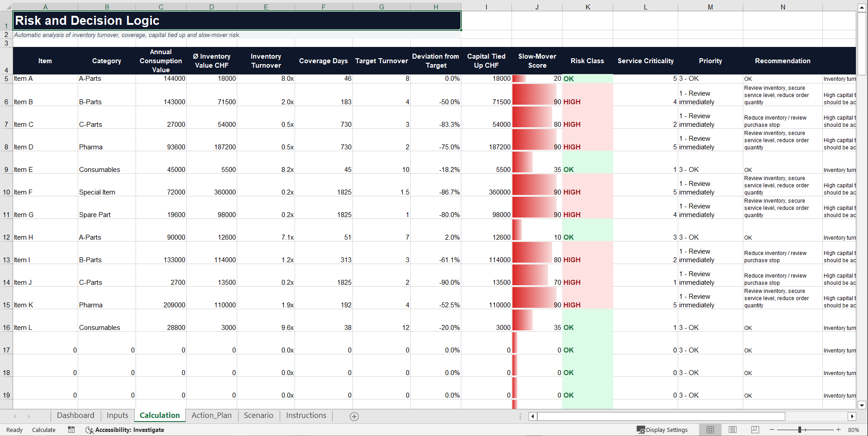Switch to Page Break Preview icon
This screenshot has height=436, width=868.
pyautogui.click(x=755, y=430)
